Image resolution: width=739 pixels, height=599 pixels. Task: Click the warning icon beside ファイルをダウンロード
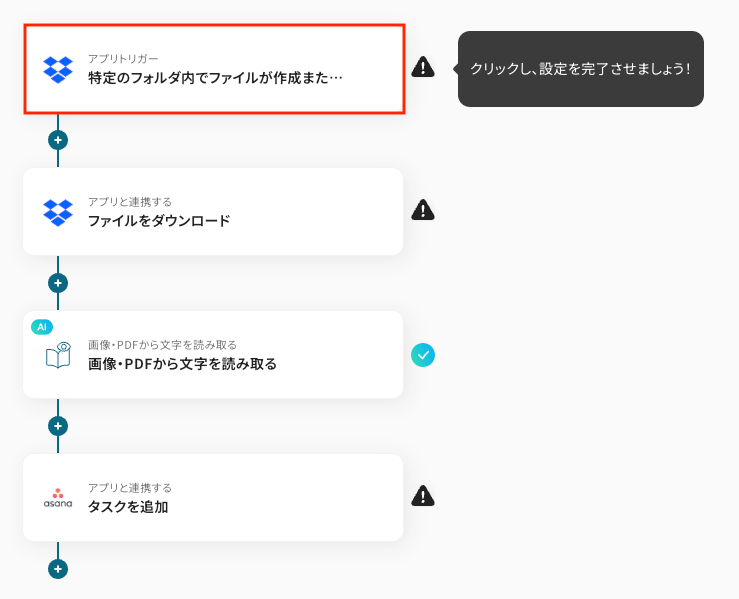point(423,210)
